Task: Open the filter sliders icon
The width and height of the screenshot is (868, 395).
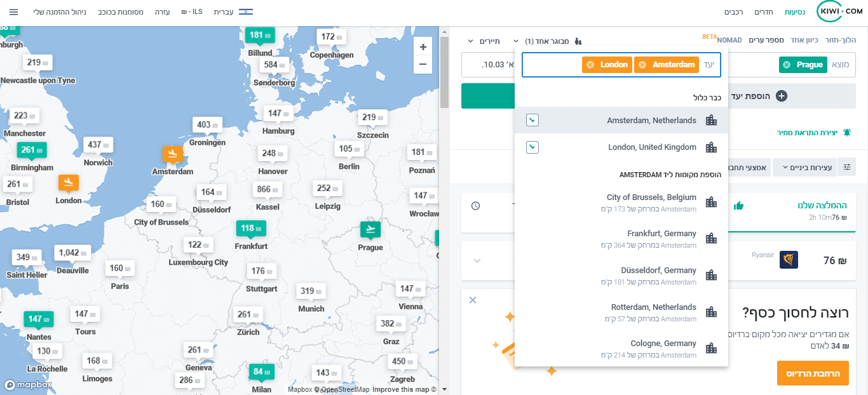Action: [847, 167]
